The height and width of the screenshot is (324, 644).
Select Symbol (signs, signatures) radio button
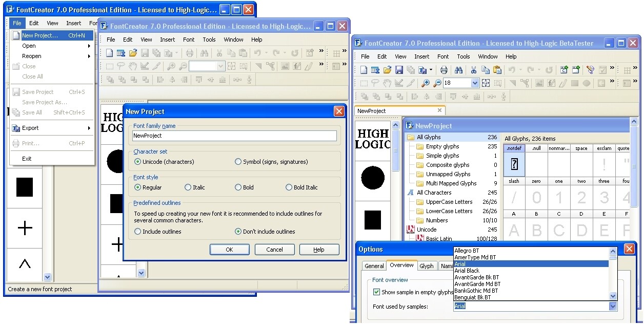tap(238, 162)
